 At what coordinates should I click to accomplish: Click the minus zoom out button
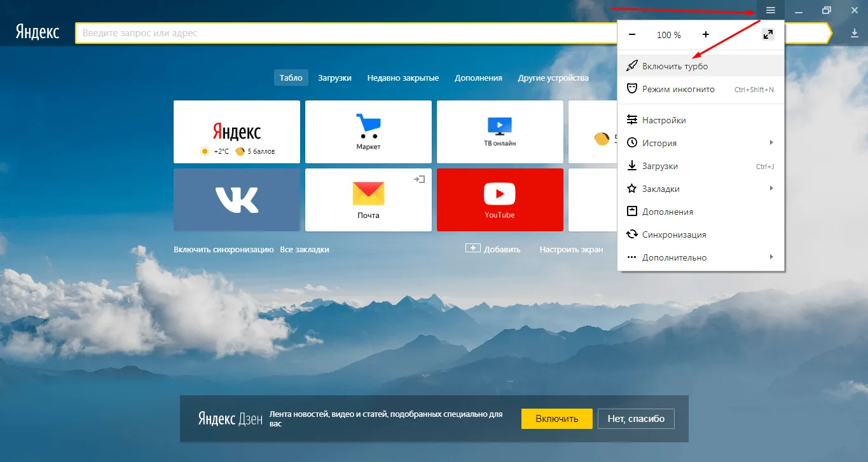pyautogui.click(x=631, y=35)
